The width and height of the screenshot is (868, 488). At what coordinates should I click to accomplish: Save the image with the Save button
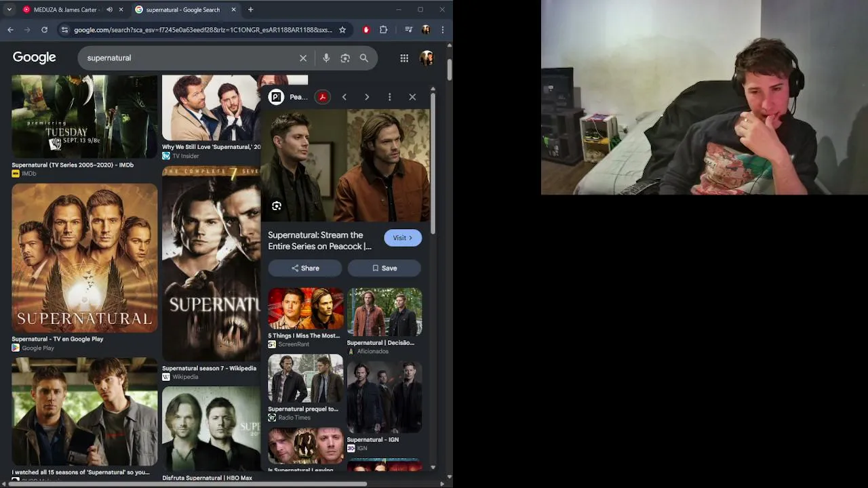pyautogui.click(x=384, y=268)
